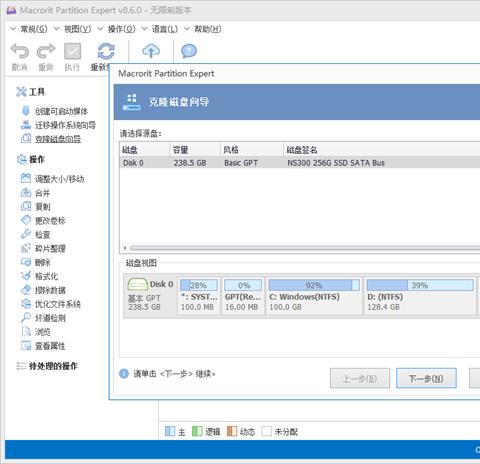The image size is (480, 464).
Task: Click the Undo (撤消) toolbar icon
Action: (20, 51)
